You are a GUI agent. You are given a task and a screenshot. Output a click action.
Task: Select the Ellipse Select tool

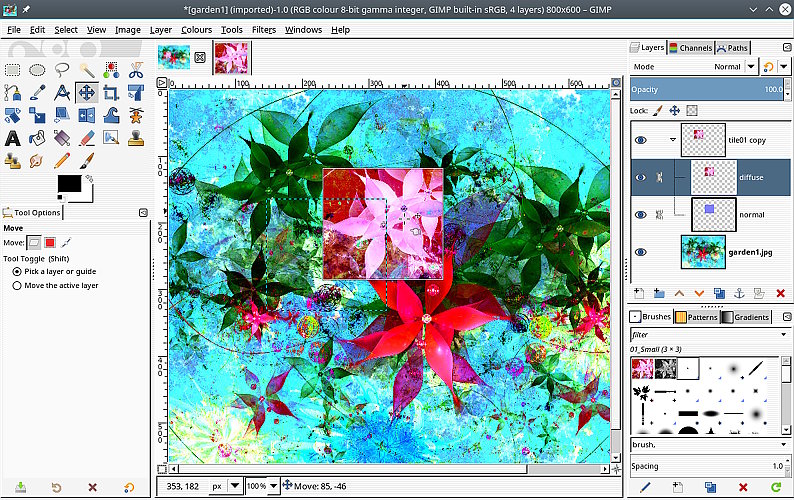[37, 70]
